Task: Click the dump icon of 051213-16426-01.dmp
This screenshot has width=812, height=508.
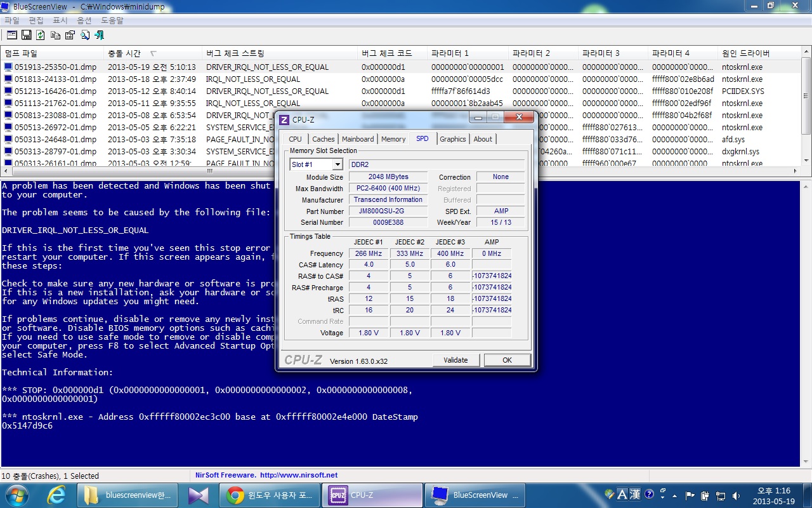Action: 8,91
